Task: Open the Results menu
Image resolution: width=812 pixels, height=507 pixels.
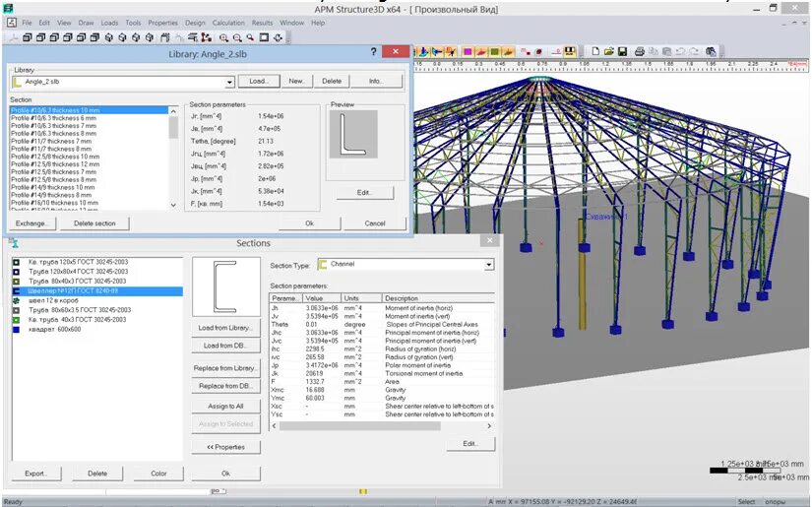Action: click(262, 23)
